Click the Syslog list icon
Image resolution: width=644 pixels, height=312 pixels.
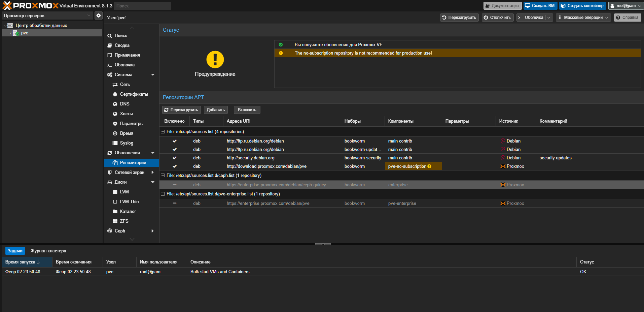coord(115,143)
